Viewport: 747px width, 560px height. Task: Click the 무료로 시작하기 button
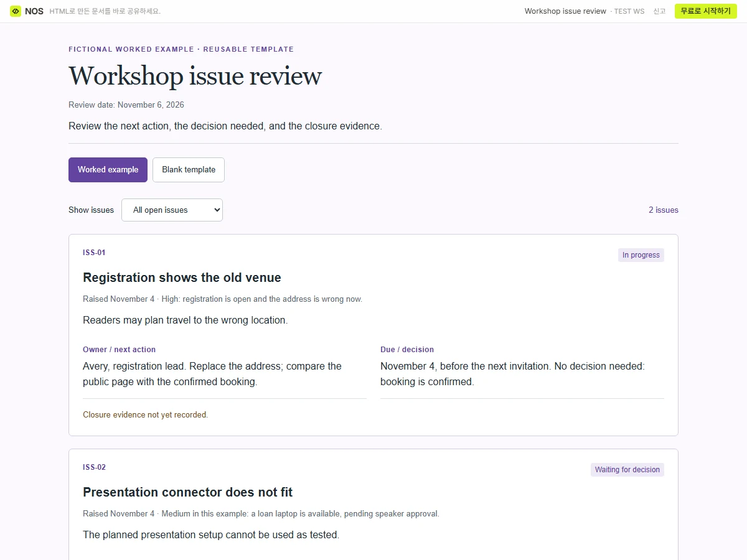coord(705,11)
